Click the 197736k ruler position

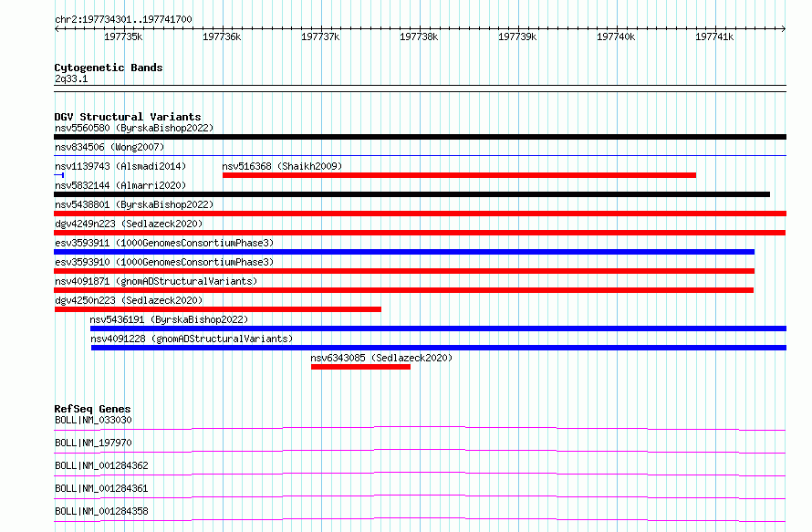(x=222, y=37)
